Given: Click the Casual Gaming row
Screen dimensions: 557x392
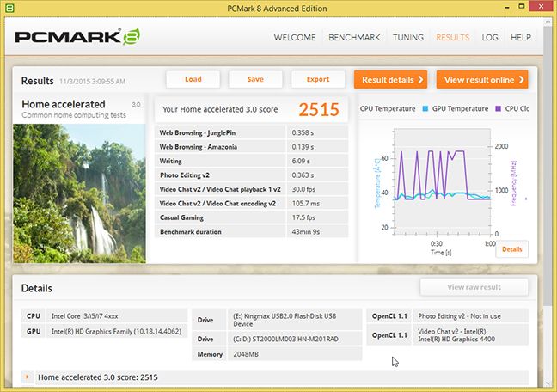Looking at the screenshot, I should (x=252, y=217).
